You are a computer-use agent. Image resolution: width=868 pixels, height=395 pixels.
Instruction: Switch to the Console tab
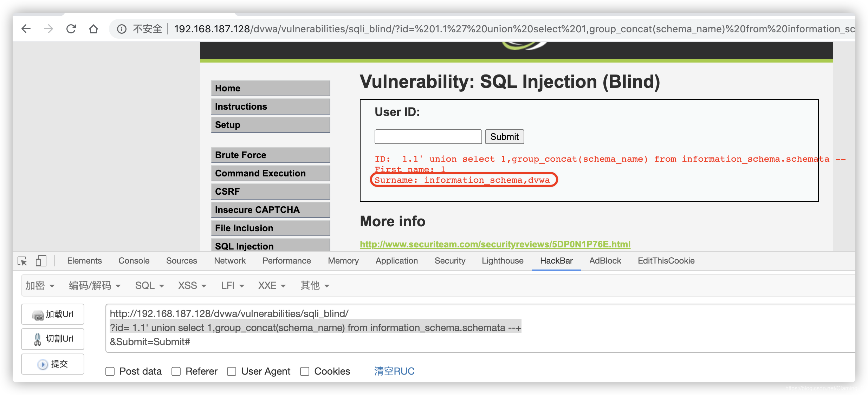pyautogui.click(x=134, y=261)
